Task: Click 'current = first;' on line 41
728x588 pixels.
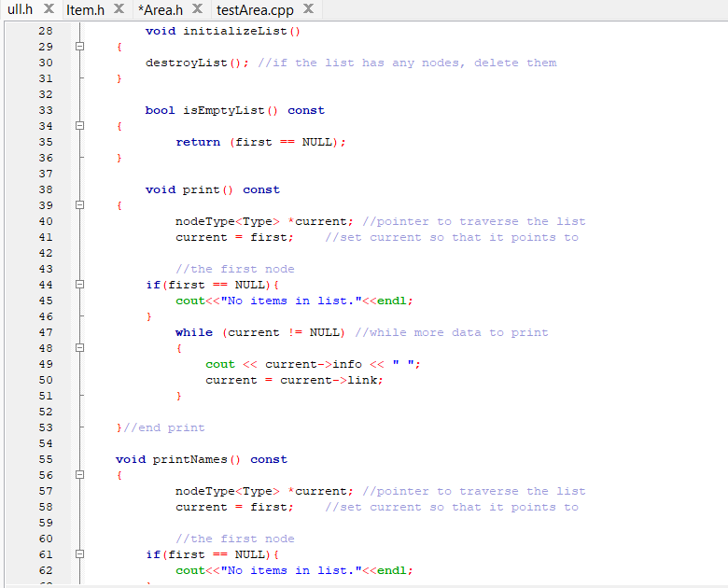Action: 234,237
